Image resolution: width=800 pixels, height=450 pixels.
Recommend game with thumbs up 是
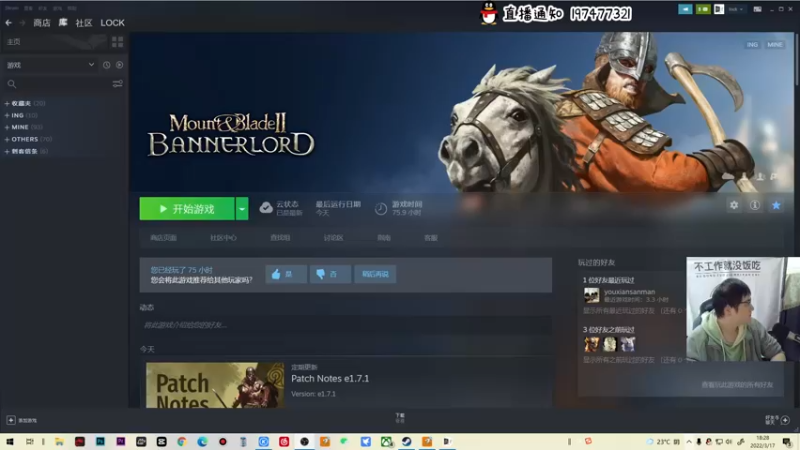(x=286, y=274)
